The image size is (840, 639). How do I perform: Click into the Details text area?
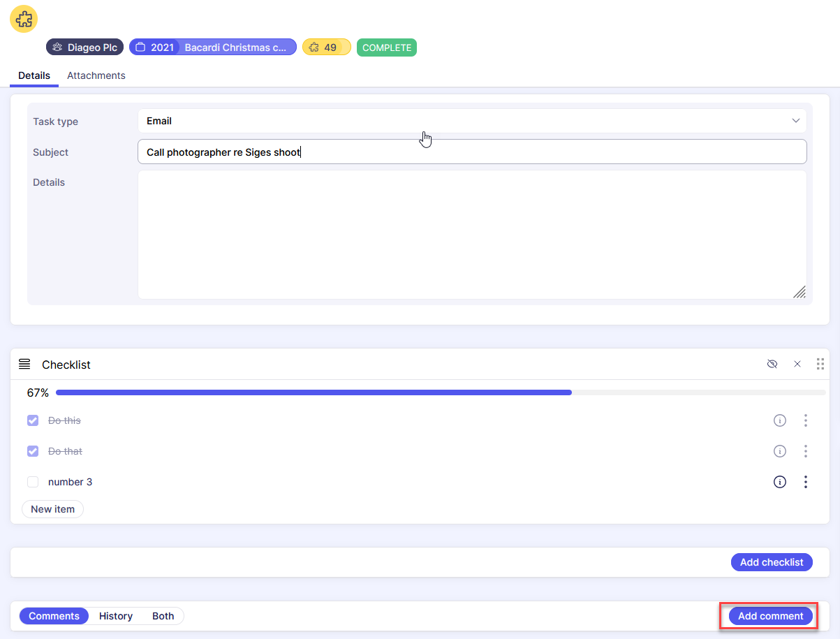tap(471, 235)
